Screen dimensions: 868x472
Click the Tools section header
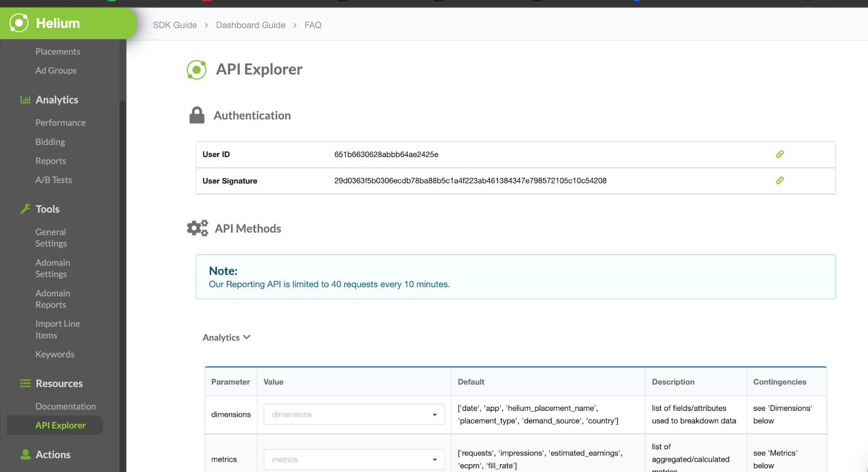click(x=48, y=209)
